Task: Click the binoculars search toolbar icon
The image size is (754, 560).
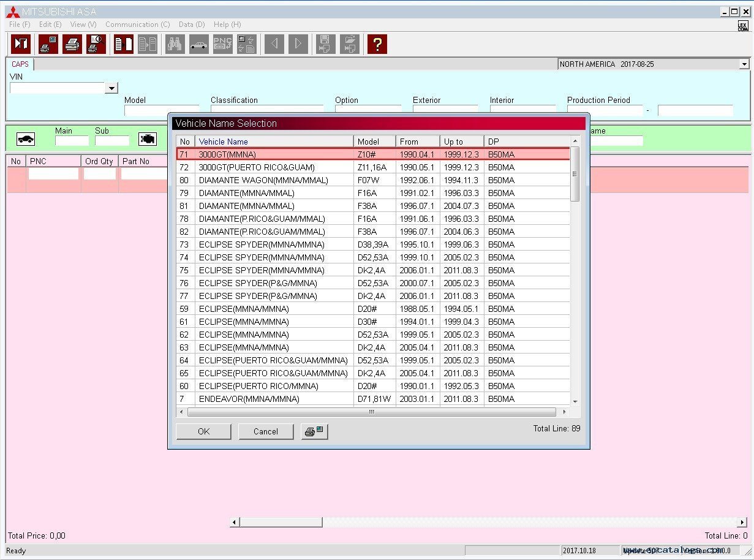Action: pyautogui.click(x=175, y=44)
